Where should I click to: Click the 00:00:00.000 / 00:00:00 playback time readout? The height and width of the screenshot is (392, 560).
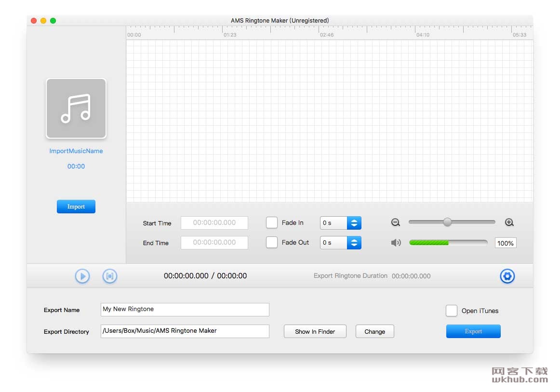(x=205, y=275)
